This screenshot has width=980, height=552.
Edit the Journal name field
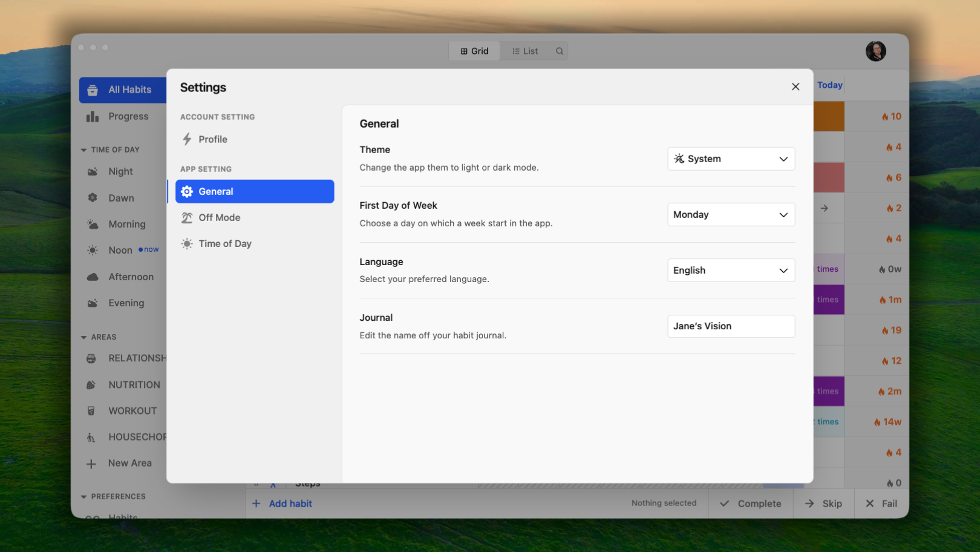point(731,326)
